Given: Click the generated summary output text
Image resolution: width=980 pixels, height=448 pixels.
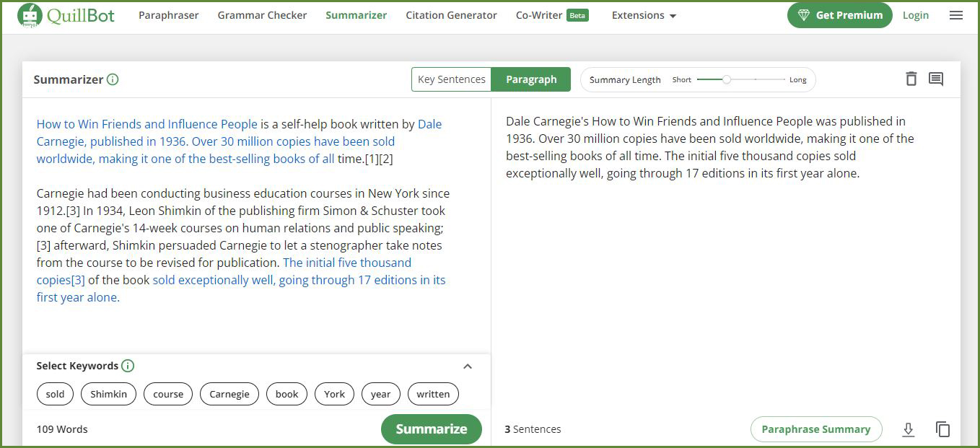Looking at the screenshot, I should (710, 147).
